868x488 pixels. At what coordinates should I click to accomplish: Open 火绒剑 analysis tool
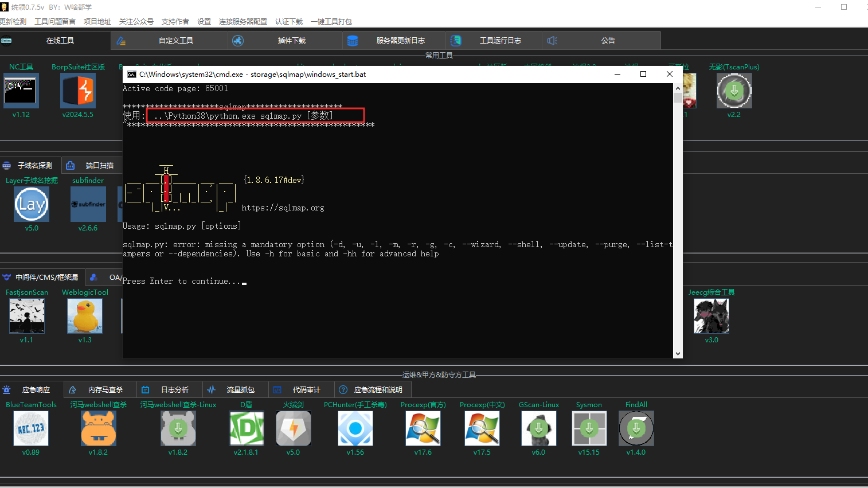coord(293,428)
